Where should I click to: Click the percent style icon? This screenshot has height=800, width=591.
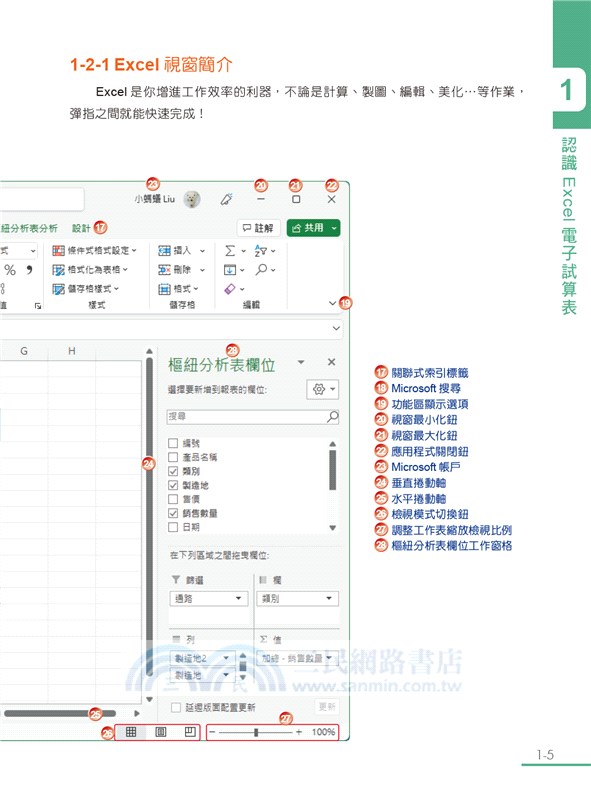[x=10, y=270]
